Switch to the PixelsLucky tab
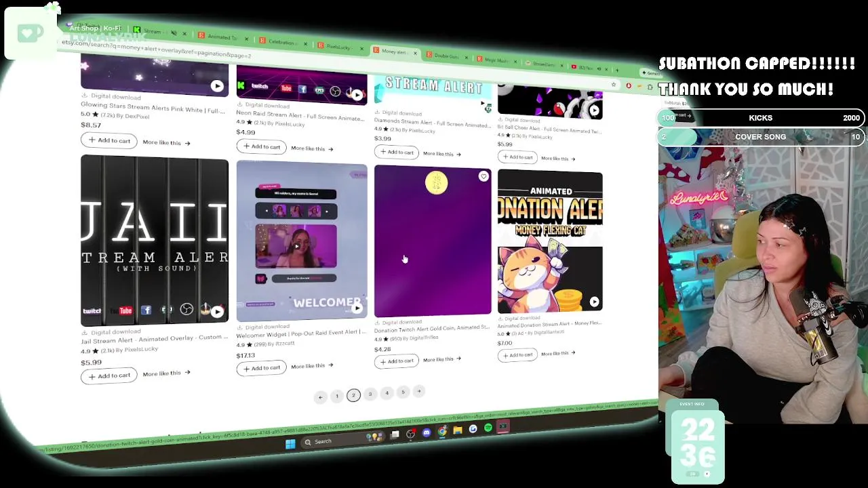Viewport: 868px width, 488px height. (339, 47)
